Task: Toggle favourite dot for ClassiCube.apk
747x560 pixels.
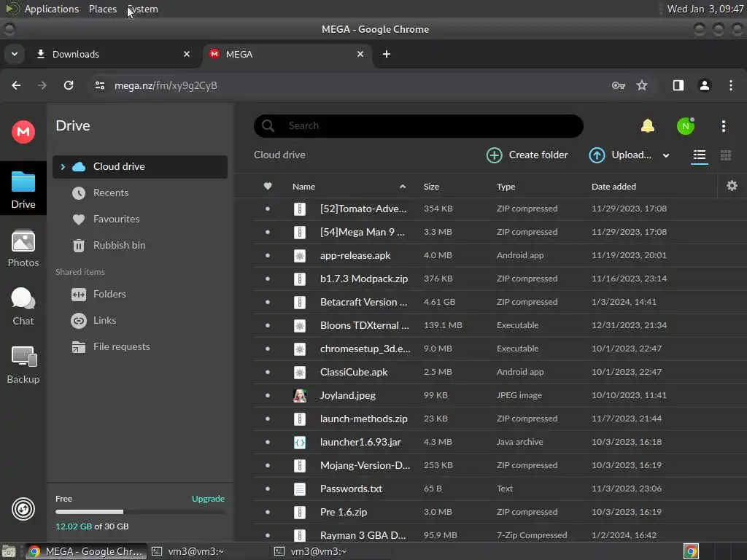Action: click(x=268, y=372)
